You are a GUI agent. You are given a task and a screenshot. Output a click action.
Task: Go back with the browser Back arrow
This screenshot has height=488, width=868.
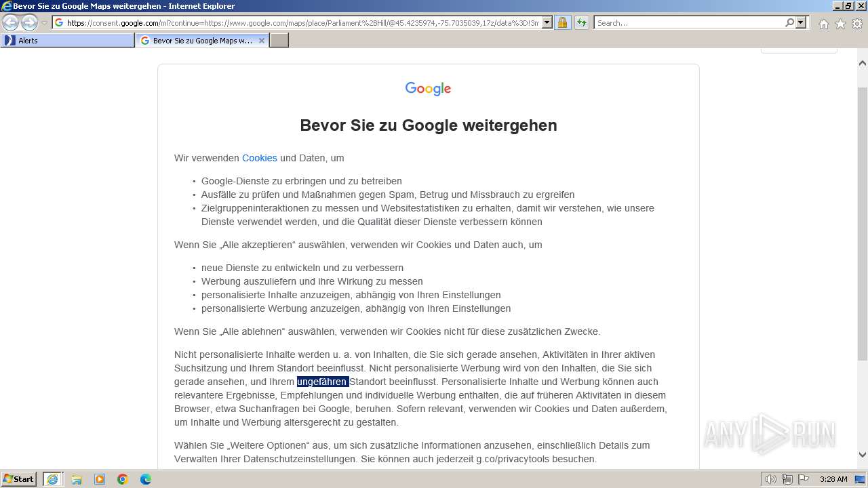point(10,22)
